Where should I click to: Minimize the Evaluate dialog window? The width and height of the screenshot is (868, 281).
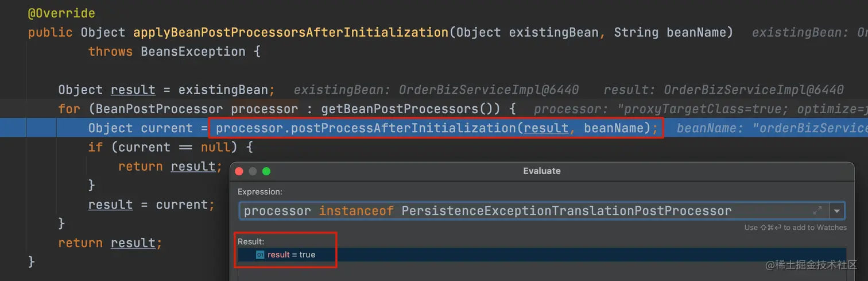coord(253,171)
